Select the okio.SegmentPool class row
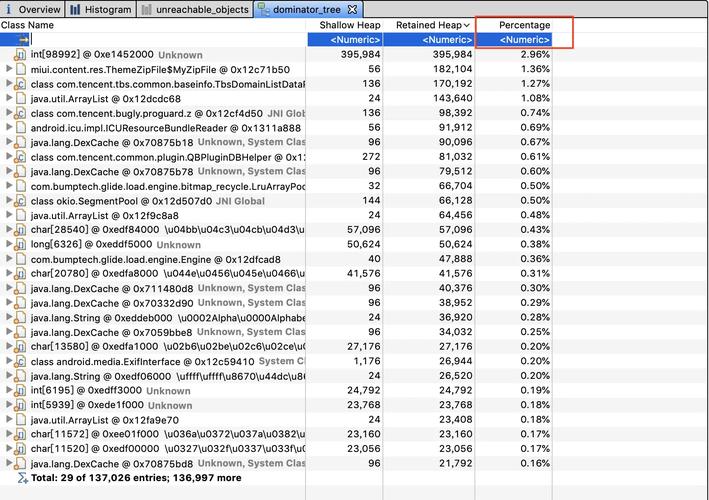Image resolution: width=709 pixels, height=500 pixels. click(276, 201)
